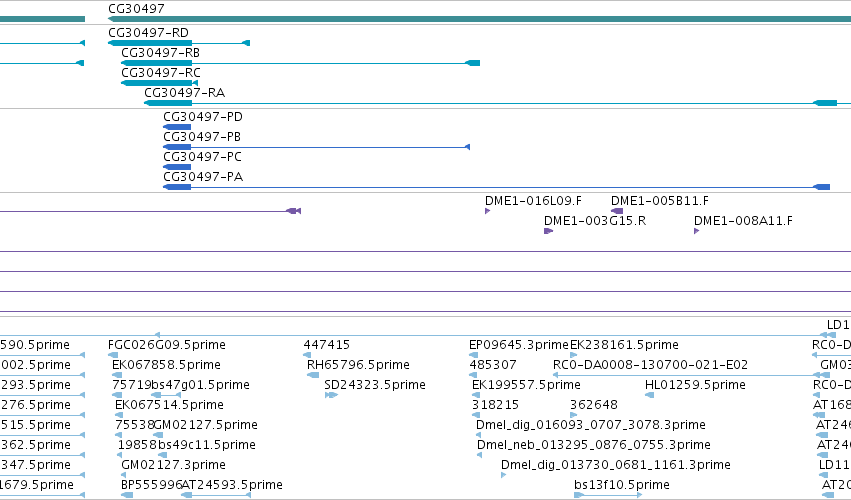Select EST SD24323.5prime
The height and width of the screenshot is (500, 851).
375,385
